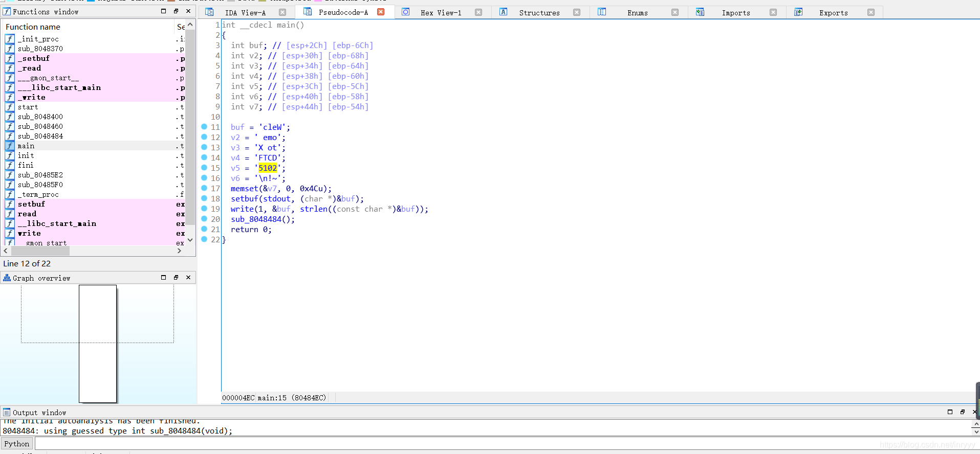
Task: Close the Structures tab
Action: tap(577, 12)
